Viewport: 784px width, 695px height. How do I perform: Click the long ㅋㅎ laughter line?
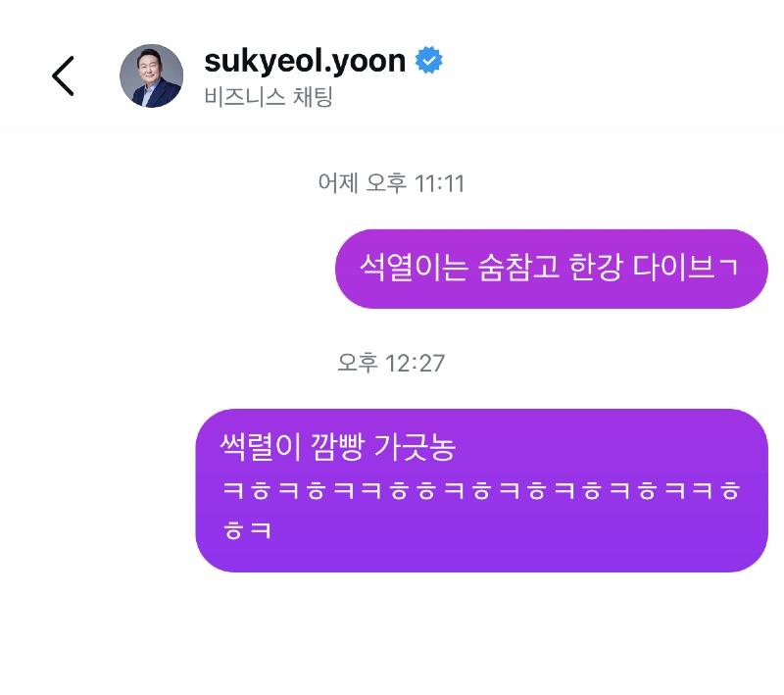[x=481, y=490]
